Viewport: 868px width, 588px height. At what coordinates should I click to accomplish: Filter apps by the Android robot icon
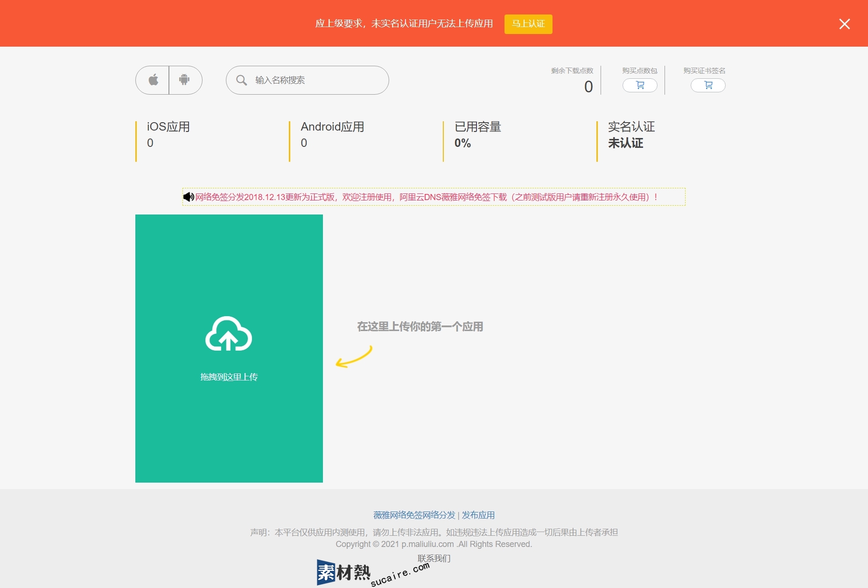pos(185,80)
